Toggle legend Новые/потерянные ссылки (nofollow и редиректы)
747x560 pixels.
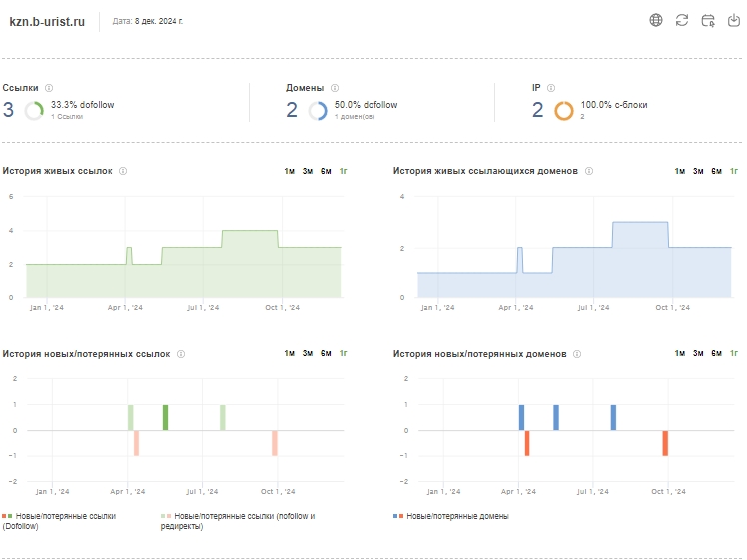(238, 521)
